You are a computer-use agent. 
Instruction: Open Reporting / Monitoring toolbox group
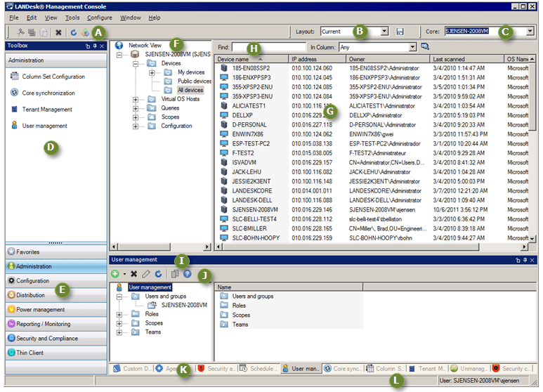56,324
